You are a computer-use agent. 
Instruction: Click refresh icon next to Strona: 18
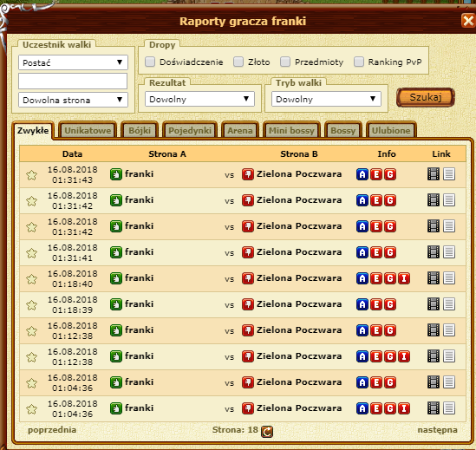(x=267, y=432)
